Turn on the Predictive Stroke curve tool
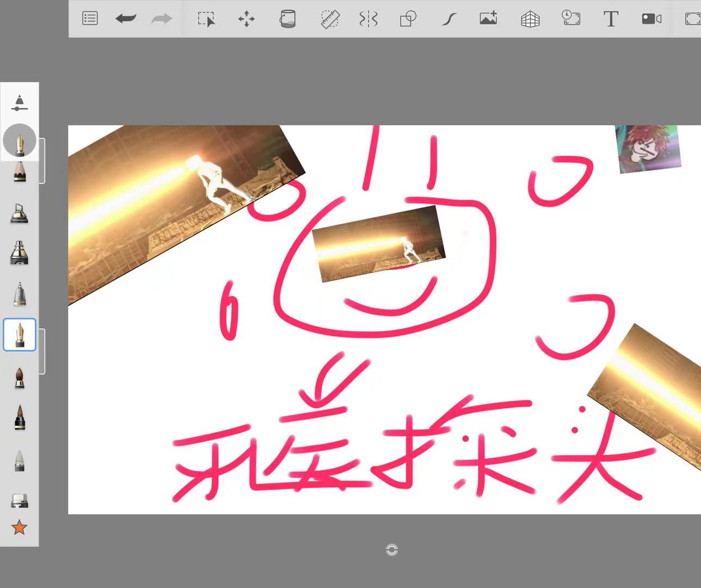 tap(448, 20)
